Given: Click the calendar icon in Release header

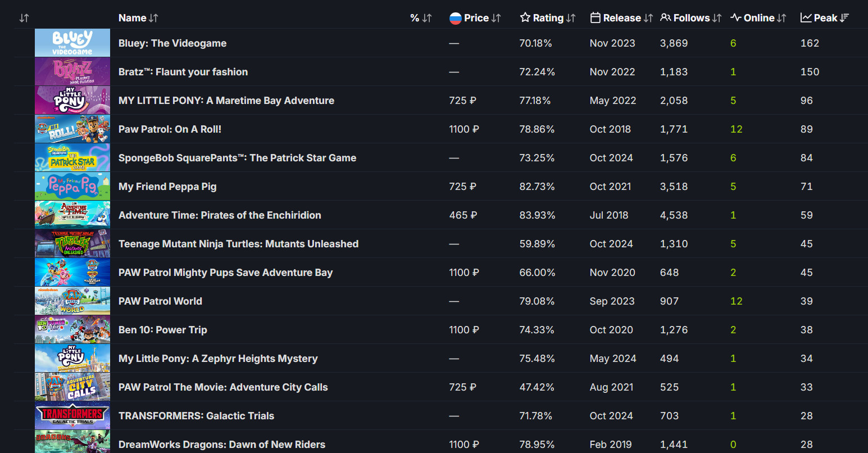Looking at the screenshot, I should click(x=596, y=18).
